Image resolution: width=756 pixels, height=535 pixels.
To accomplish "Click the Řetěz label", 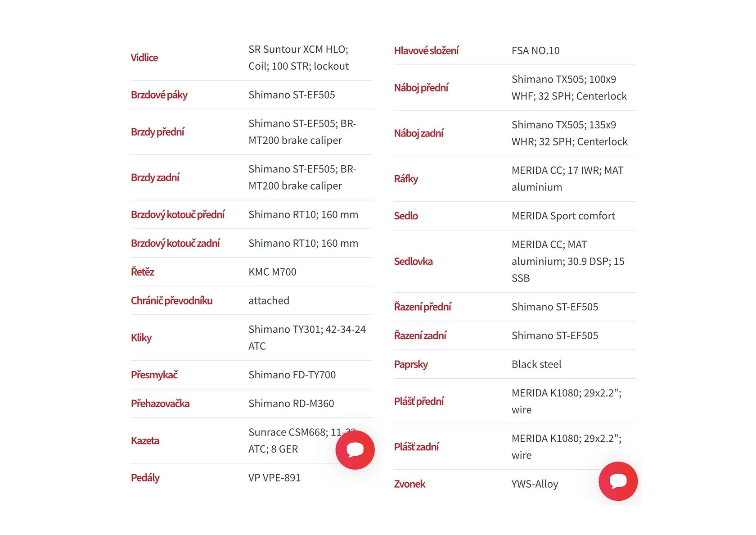I will 142,272.
